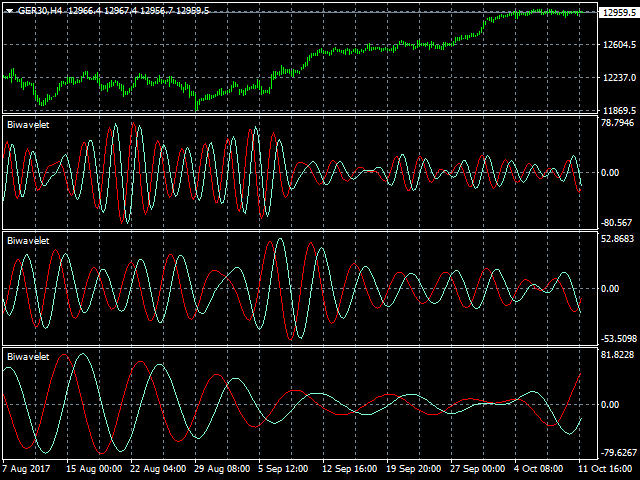This screenshot has height=480, width=640.
Task: Click the second Biwavelet indicator label
Action: coord(28,241)
